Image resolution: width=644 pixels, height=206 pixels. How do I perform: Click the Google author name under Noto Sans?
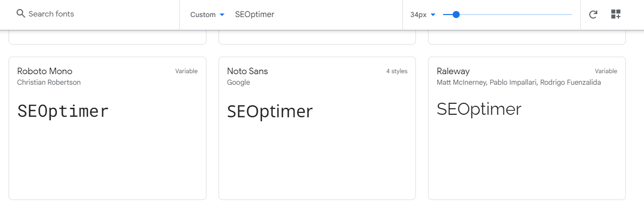point(238,82)
